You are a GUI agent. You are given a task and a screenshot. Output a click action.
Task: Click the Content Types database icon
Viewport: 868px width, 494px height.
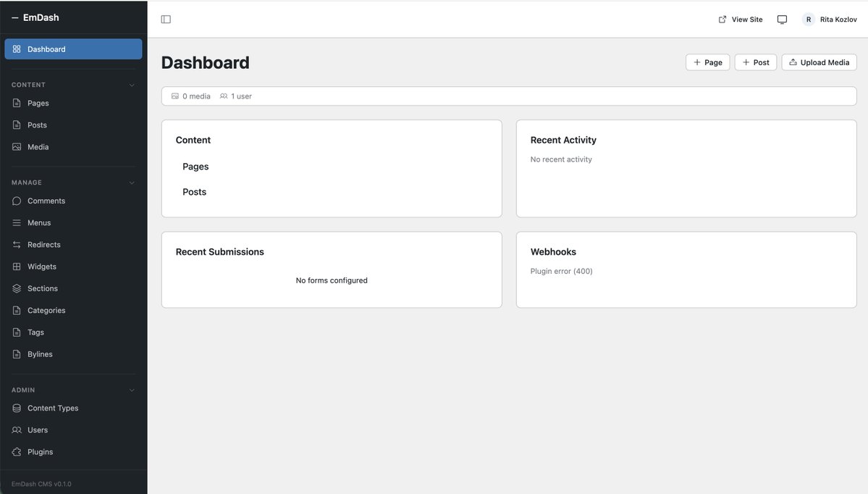click(x=17, y=408)
